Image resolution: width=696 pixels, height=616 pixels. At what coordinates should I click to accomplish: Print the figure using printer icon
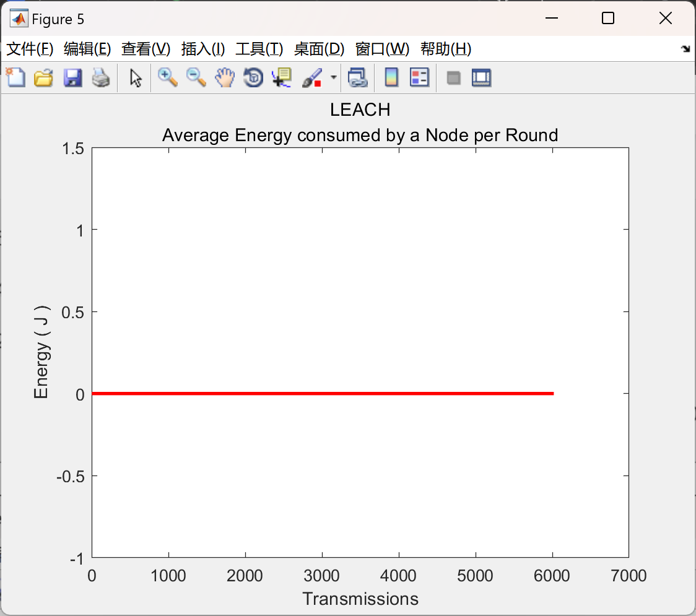(101, 77)
